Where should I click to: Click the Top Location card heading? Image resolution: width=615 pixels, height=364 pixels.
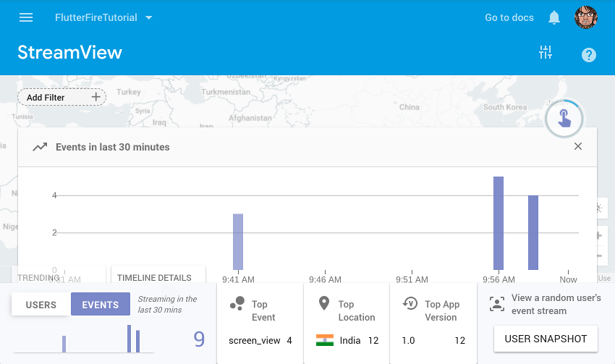357,310
